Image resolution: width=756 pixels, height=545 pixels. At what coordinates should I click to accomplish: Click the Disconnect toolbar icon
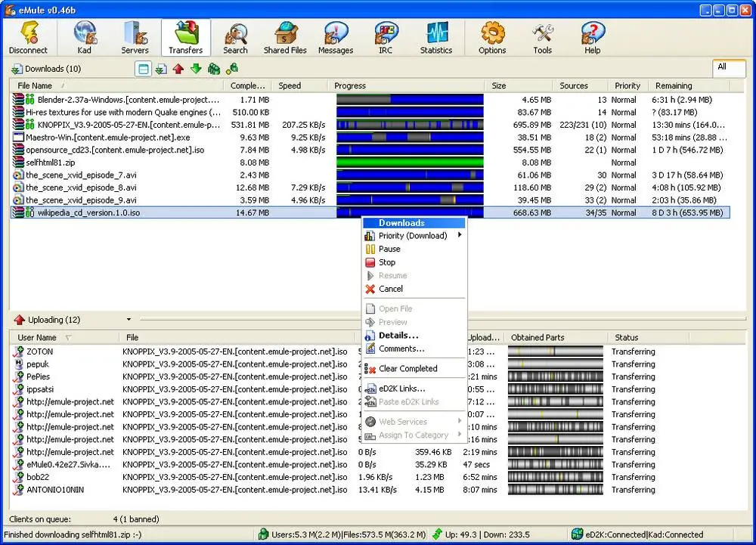tap(28, 38)
